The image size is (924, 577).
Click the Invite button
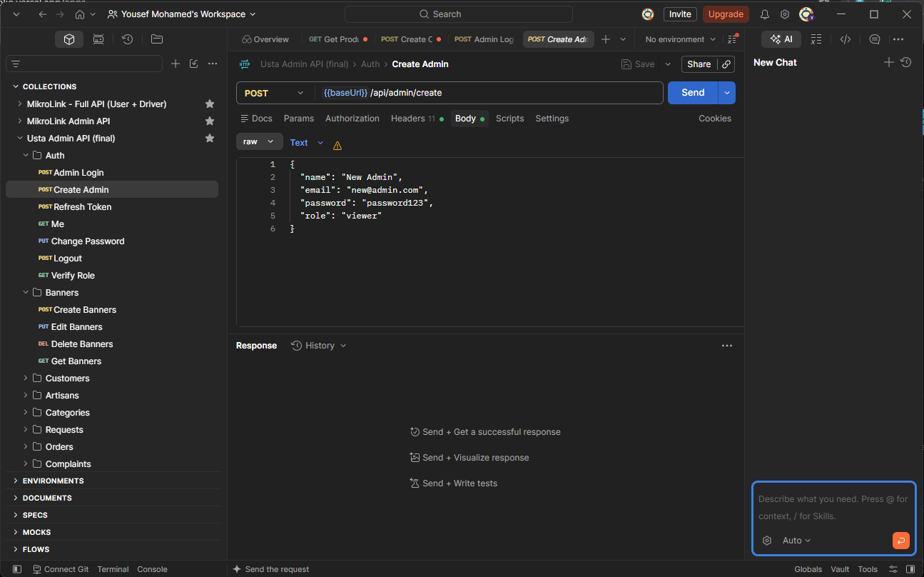[680, 14]
